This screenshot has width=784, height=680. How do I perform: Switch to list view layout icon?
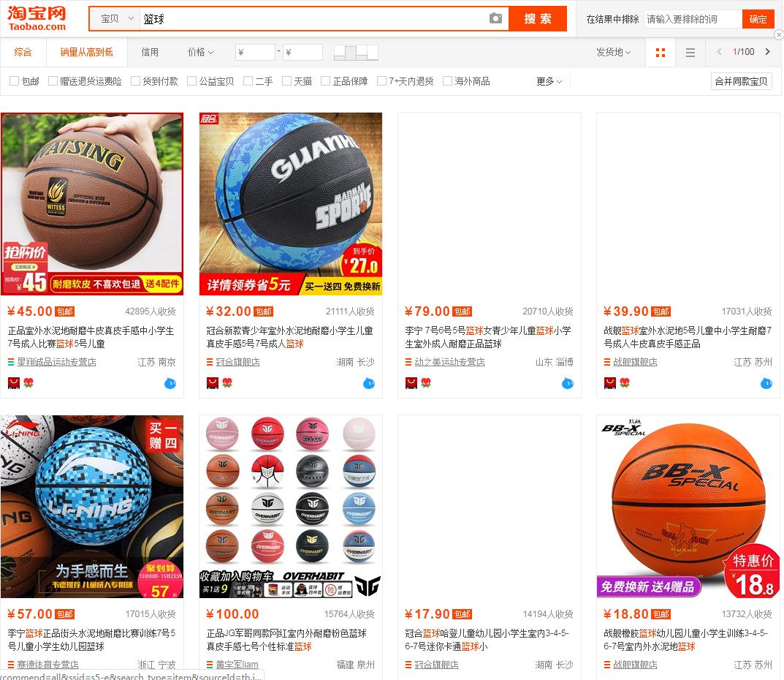[x=690, y=52]
